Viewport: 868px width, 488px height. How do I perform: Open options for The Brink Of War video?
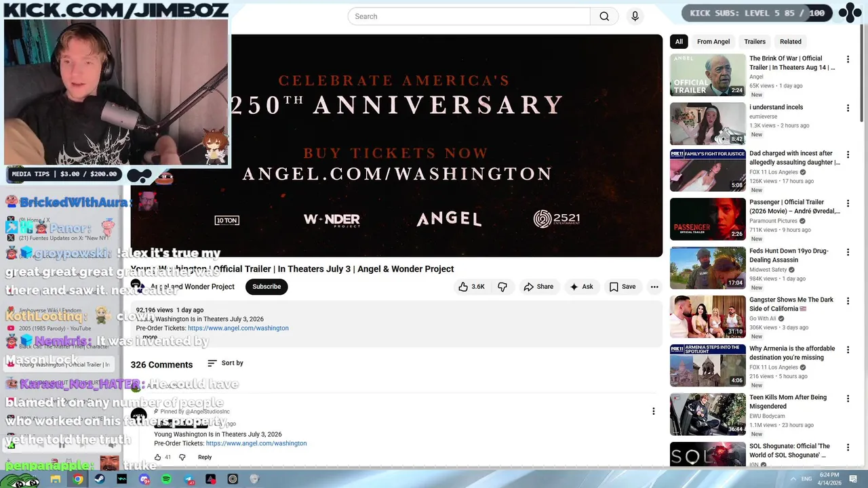tap(848, 60)
